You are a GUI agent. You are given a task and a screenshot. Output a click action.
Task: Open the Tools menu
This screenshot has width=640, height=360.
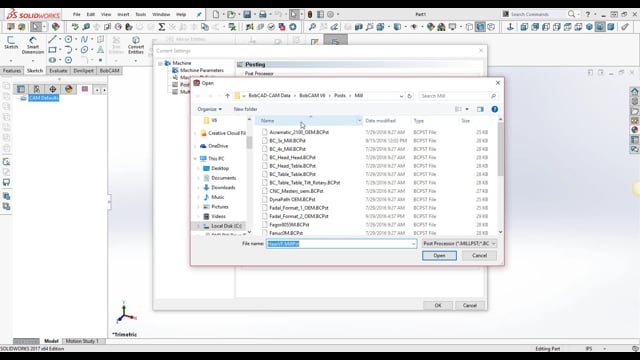(x=140, y=14)
